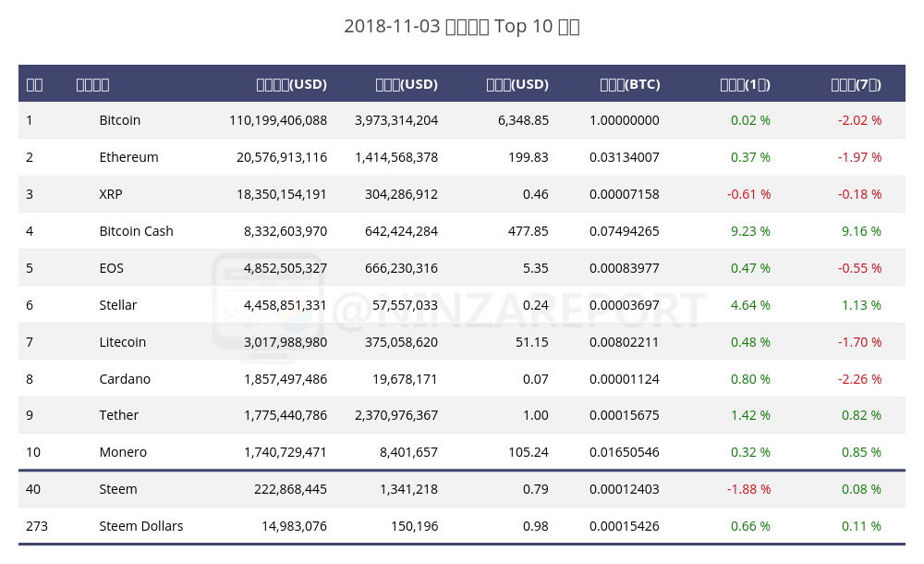
Task: Select the "Cardano" coin name cell
Action: click(125, 379)
